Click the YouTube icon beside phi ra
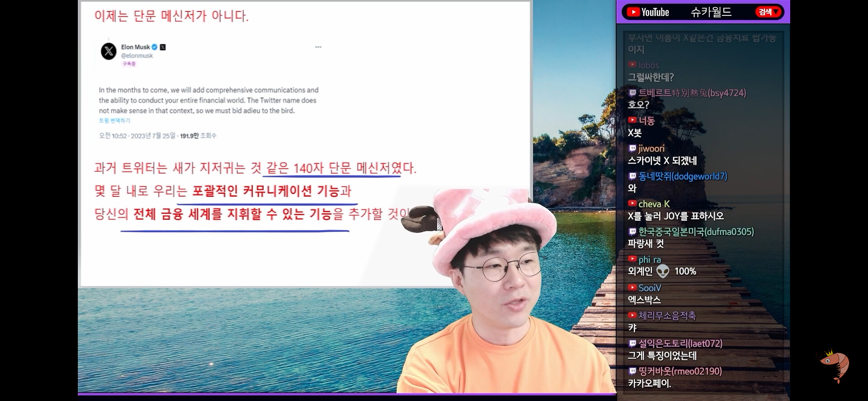This screenshot has width=868, height=401. pos(632,259)
